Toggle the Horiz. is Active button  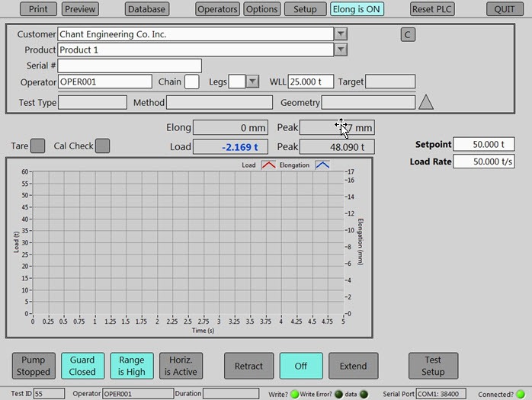[181, 366]
